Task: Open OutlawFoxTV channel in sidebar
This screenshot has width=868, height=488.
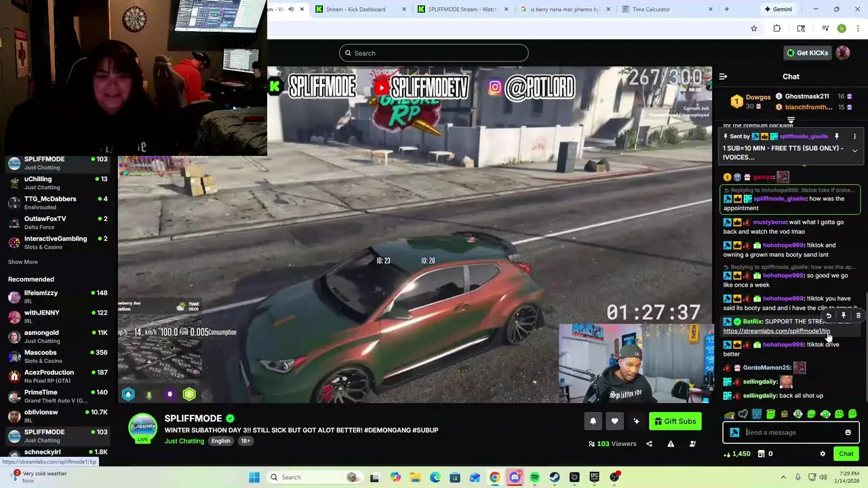Action: pyautogui.click(x=57, y=223)
